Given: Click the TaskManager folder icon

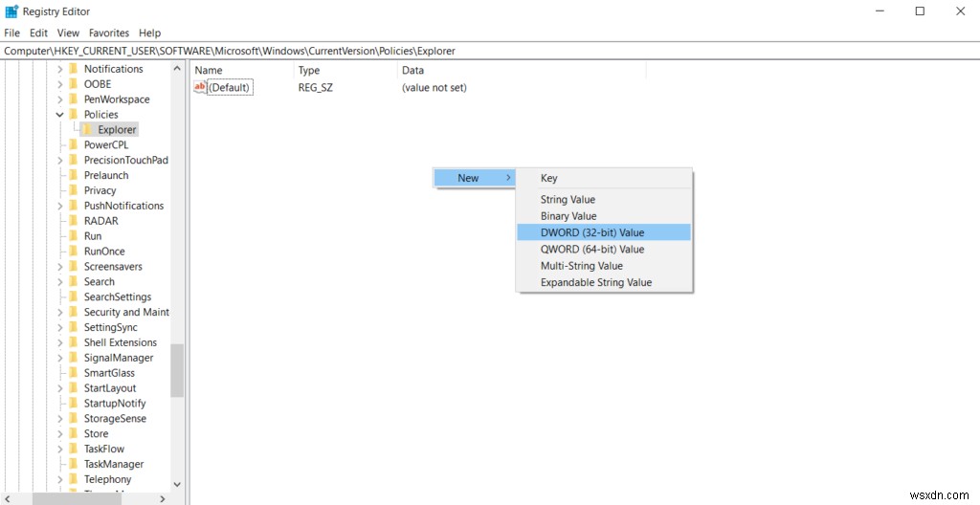Looking at the screenshot, I should [73, 464].
